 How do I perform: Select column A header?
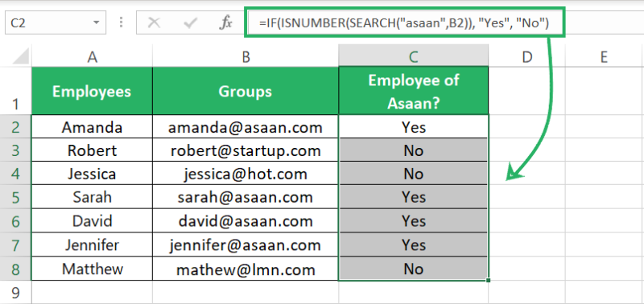pyautogui.click(x=92, y=56)
